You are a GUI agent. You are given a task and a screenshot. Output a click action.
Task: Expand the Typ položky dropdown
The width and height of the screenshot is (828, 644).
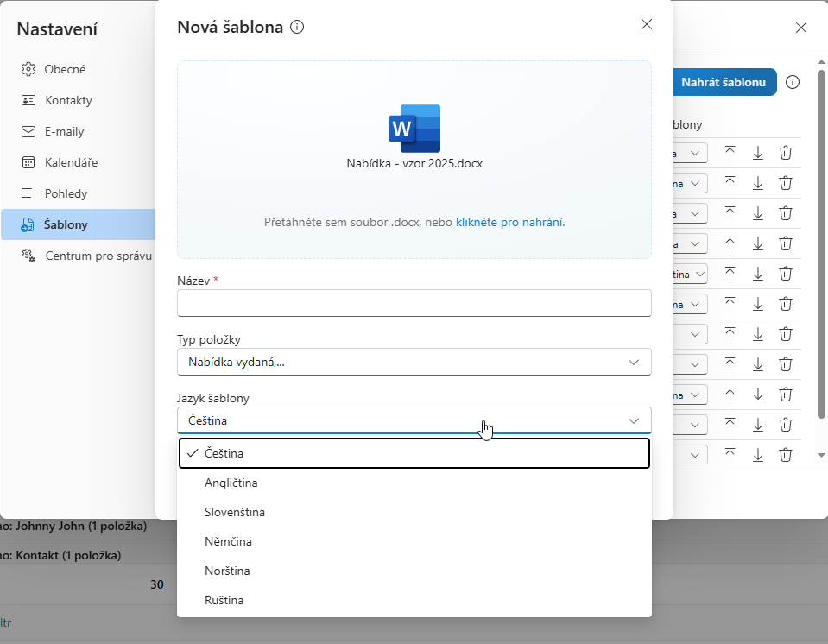tap(414, 362)
